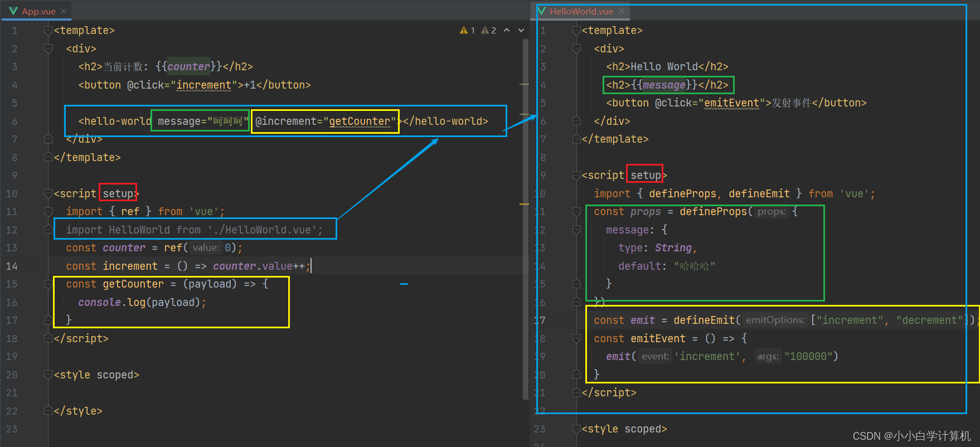Click fold end marker beside </template> in HelloWorld.vue
Image resolution: width=980 pixels, height=447 pixels.
[x=576, y=139]
